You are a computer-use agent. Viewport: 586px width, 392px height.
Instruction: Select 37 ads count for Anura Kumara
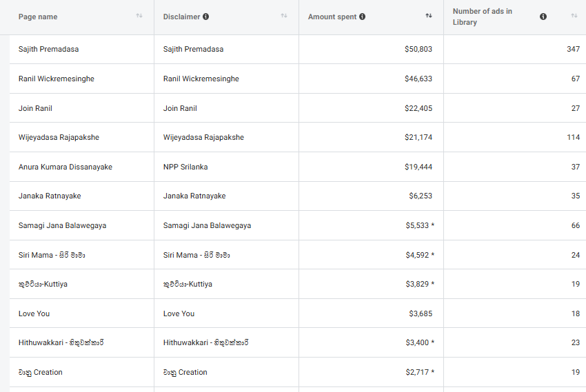[576, 167]
